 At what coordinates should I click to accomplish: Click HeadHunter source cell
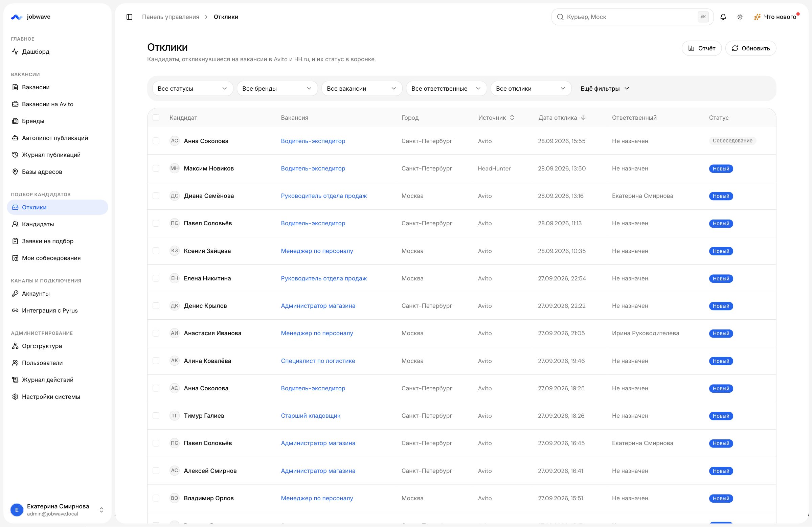click(x=494, y=168)
